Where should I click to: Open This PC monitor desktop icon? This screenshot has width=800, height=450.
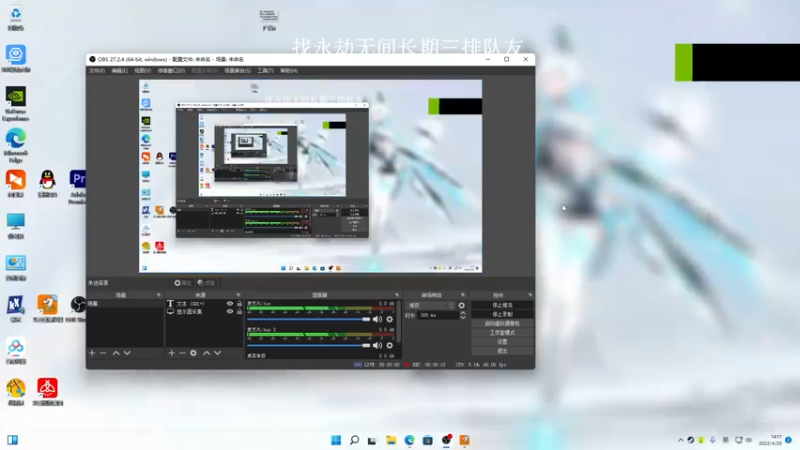[16, 226]
